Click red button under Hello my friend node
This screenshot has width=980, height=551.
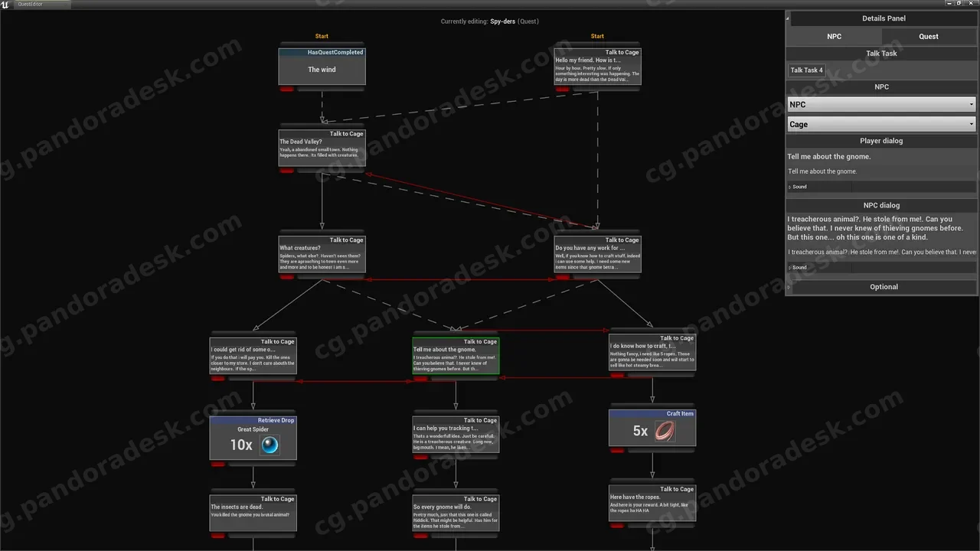pyautogui.click(x=562, y=89)
